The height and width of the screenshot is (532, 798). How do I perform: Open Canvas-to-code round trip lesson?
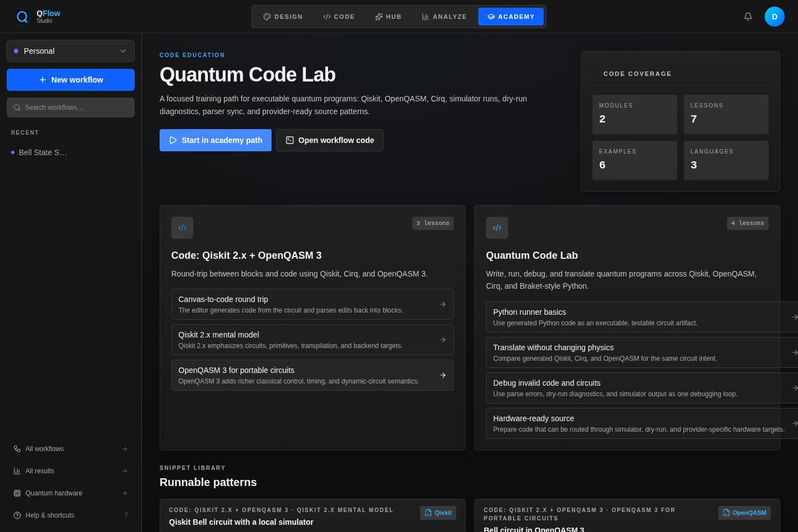click(313, 304)
